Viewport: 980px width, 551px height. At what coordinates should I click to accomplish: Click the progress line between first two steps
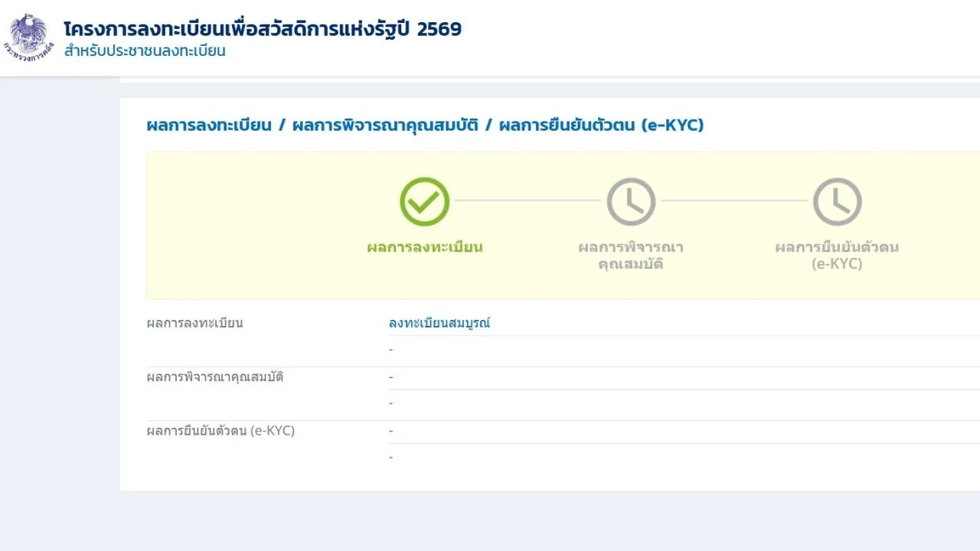[x=528, y=201]
